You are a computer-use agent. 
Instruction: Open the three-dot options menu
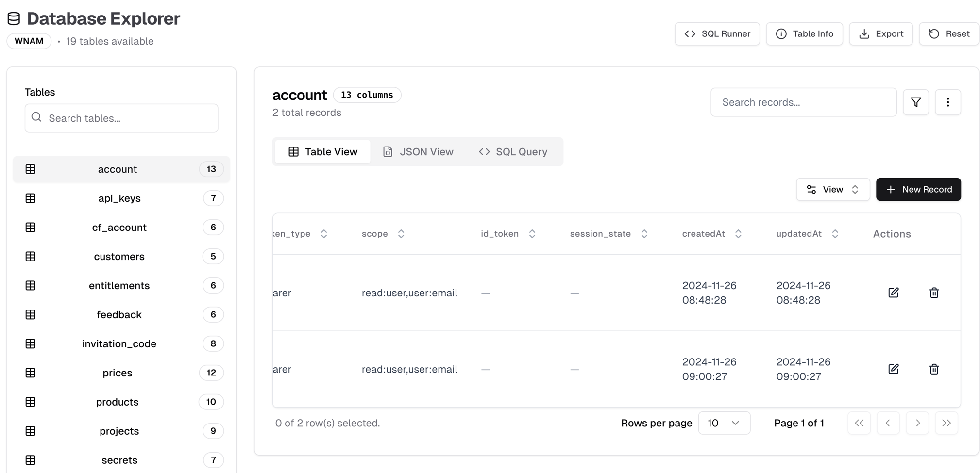tap(947, 102)
